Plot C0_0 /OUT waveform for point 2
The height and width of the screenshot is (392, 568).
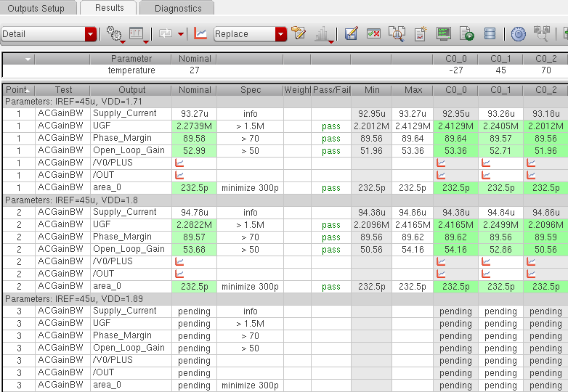tap(441, 274)
